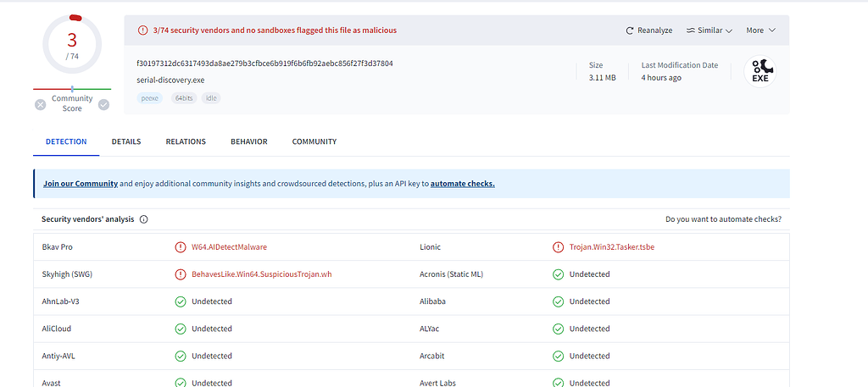Screen dimensions: 868x387
Task: Click the peexe tag chip
Action: pyautogui.click(x=149, y=98)
